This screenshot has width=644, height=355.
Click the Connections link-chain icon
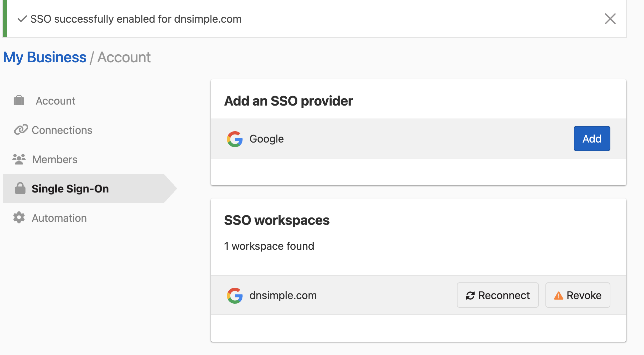tap(21, 130)
